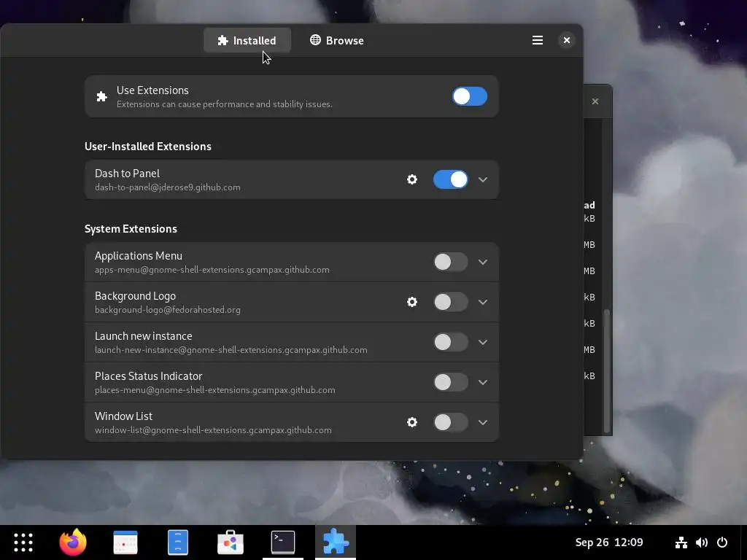747x560 pixels.
Task: Open Window List settings gear
Action: tap(412, 422)
